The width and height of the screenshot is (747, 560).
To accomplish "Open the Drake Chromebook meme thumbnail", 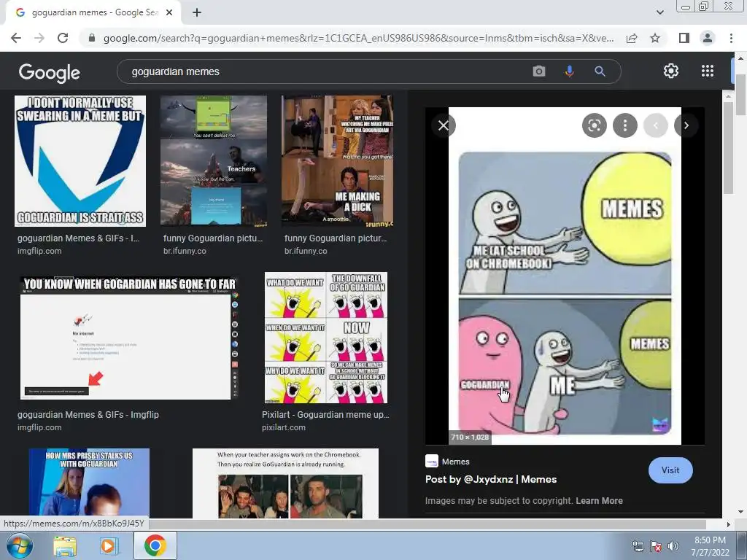I will 285,483.
